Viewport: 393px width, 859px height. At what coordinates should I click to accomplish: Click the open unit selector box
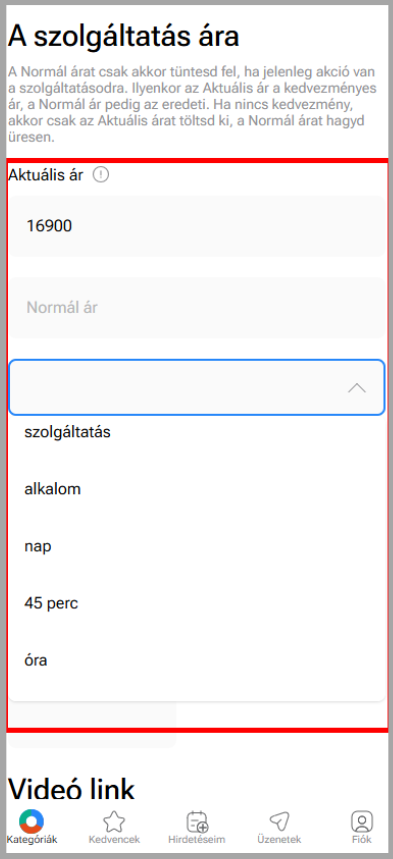point(197,387)
